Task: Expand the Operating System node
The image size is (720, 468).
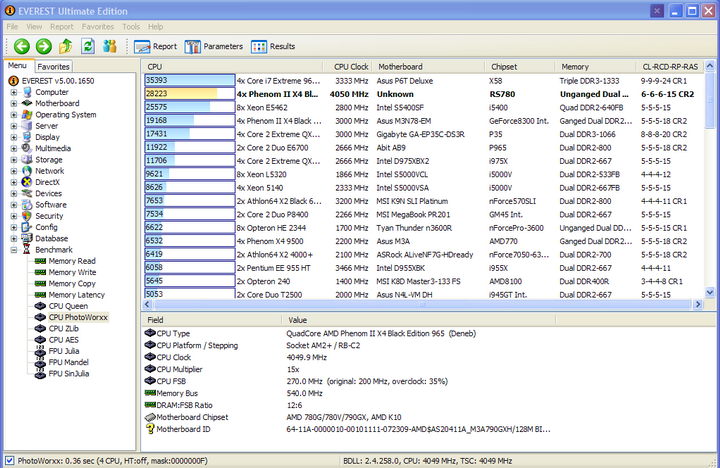Action: (14, 115)
